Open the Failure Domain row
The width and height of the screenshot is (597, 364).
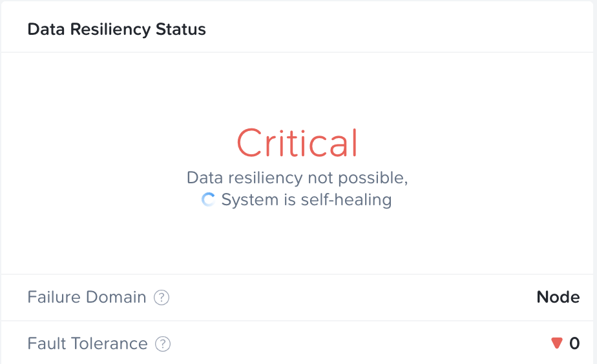tap(297, 298)
